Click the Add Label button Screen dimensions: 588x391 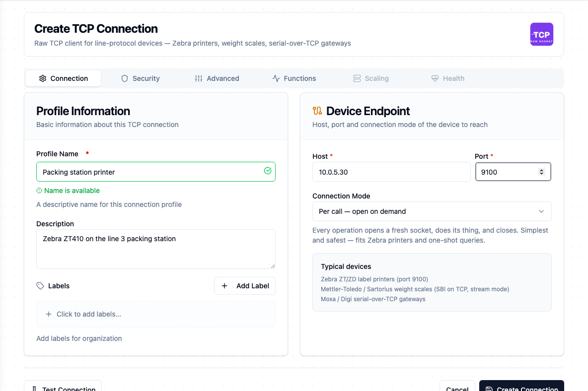point(245,286)
